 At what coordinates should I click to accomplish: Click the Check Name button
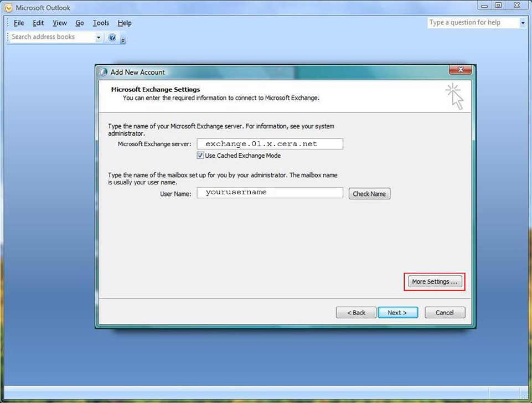pos(369,194)
